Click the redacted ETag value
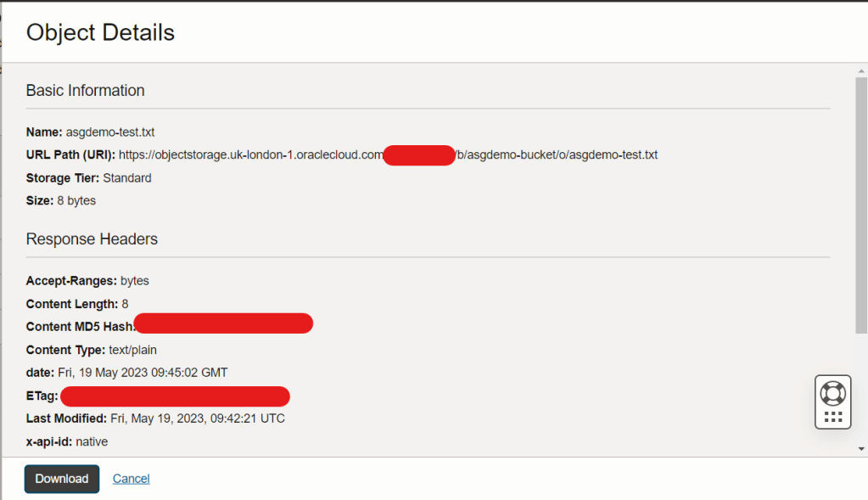 click(x=175, y=396)
